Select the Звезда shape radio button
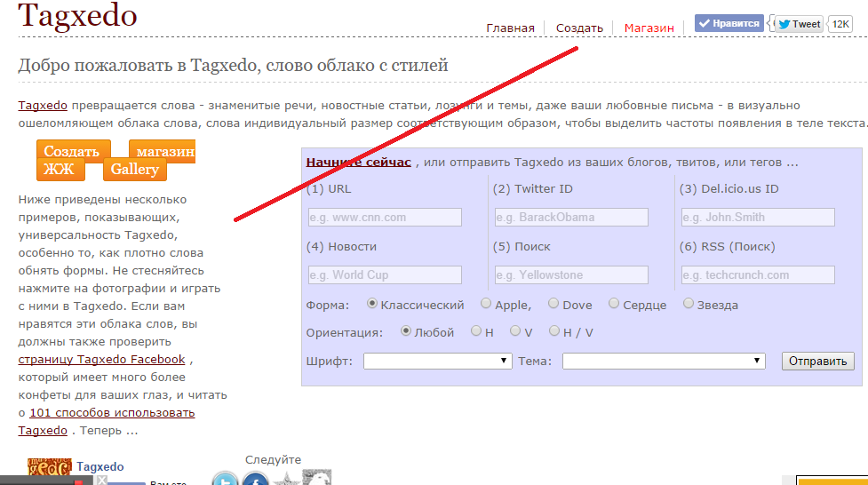The image size is (868, 485). (x=688, y=304)
